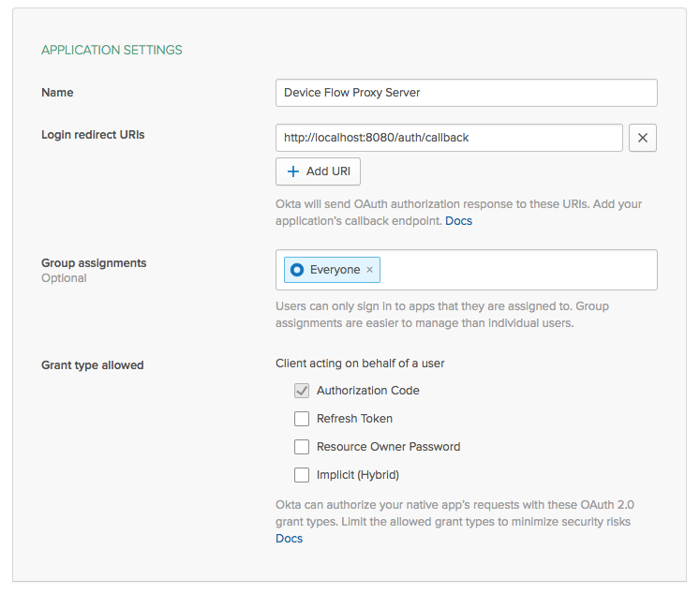
Task: Click the plus icon in Add URI
Action: click(293, 171)
